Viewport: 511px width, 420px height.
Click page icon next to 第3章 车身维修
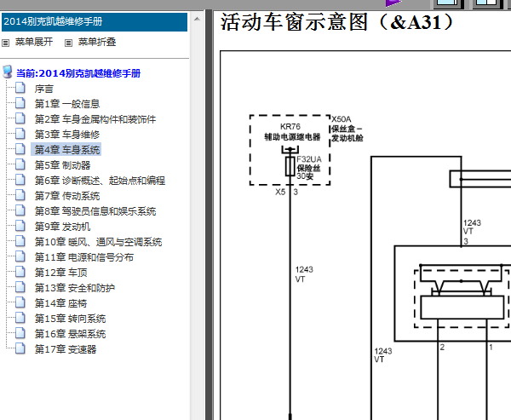tap(20, 134)
